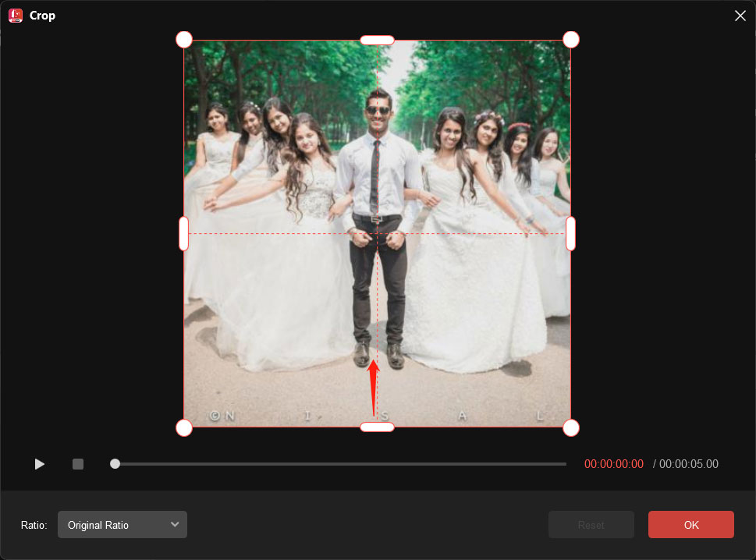Screen dimensions: 756x560
Task: Expand the Ratio selection menu chevron
Action: click(x=176, y=525)
